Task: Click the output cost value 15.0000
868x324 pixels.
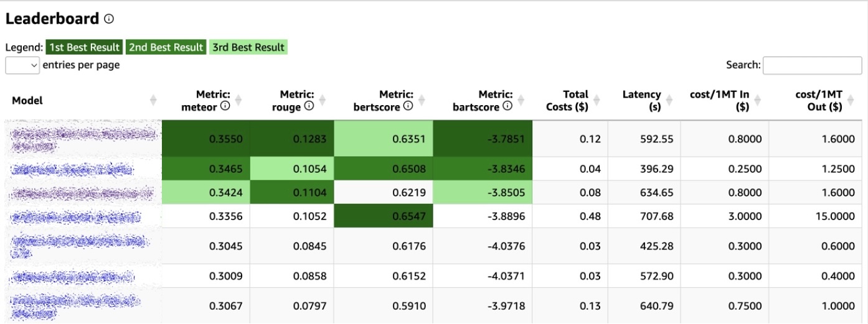Action: point(835,216)
